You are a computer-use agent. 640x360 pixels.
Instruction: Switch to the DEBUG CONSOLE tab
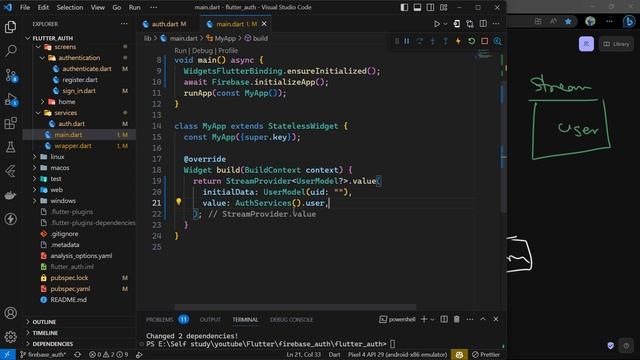point(291,320)
